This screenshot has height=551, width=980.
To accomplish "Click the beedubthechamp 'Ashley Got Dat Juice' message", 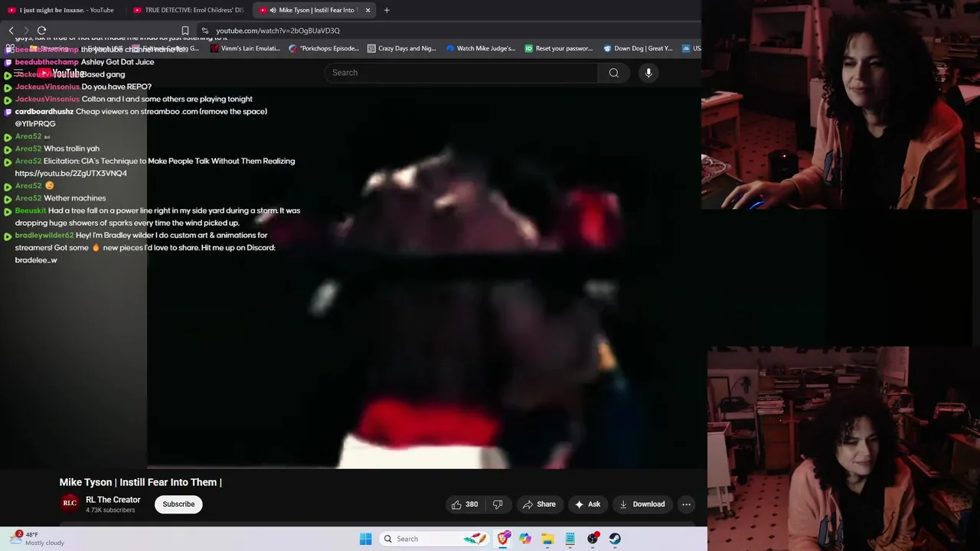I will tap(117, 62).
